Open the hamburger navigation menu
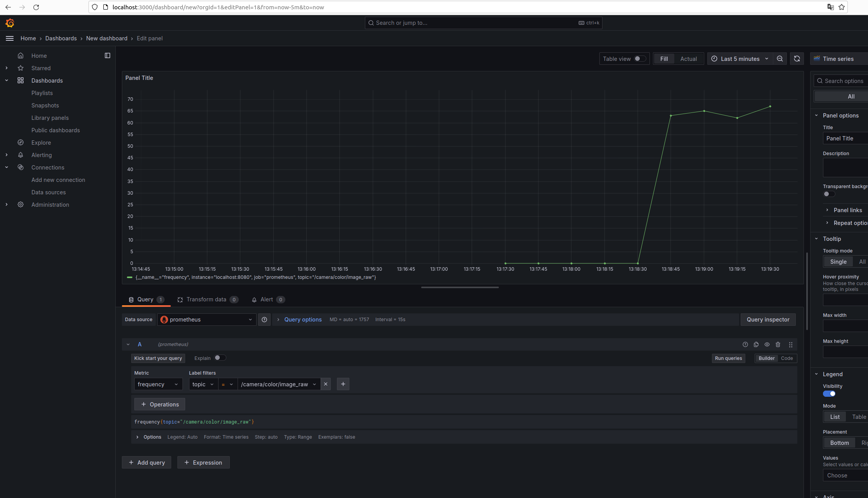The height and width of the screenshot is (498, 868). tap(10, 38)
